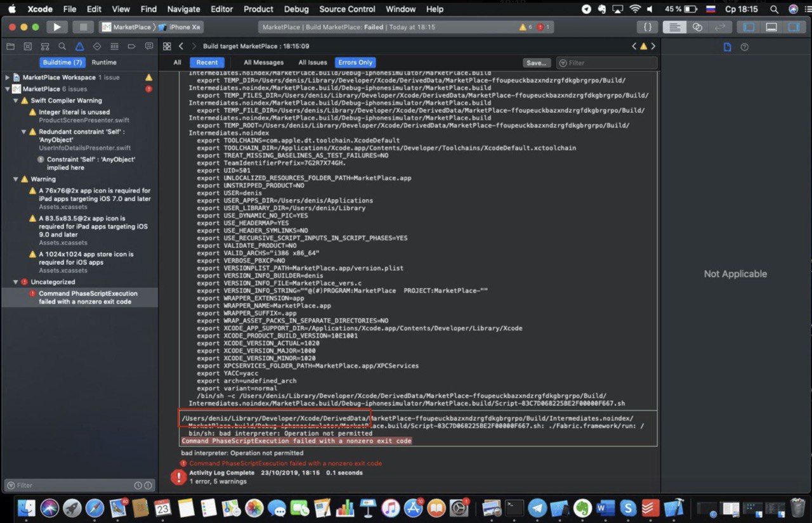The width and height of the screenshot is (812, 523).
Task: Select the Command PhaseScriptExecution failed issue
Action: [x=79, y=298]
